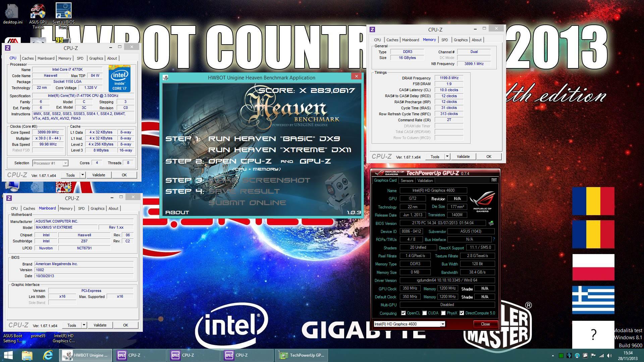Open the Windows Start button
Viewport: 644px width, 362px height.
(x=8, y=355)
